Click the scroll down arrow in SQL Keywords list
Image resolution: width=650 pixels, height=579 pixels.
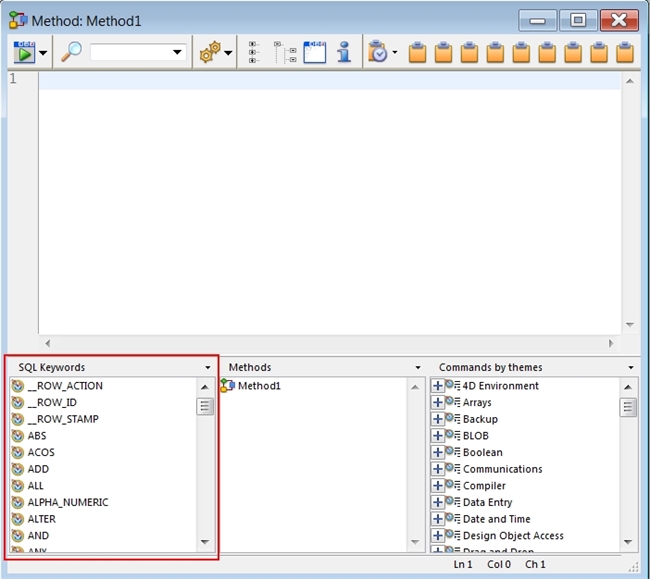(205, 542)
